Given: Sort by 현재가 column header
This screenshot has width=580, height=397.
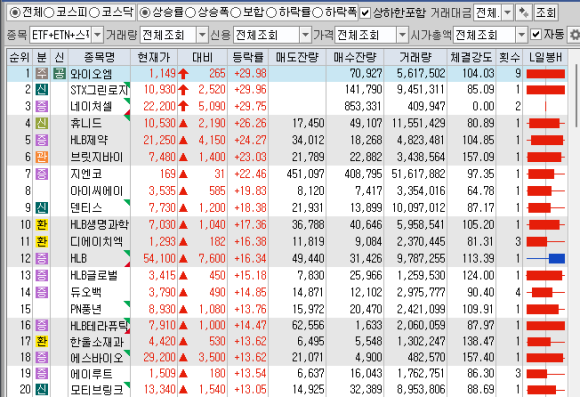Looking at the screenshot, I should [x=154, y=57].
